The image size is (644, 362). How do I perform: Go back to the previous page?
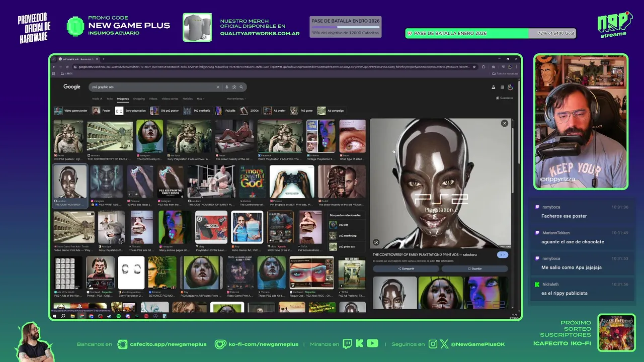[54, 66]
